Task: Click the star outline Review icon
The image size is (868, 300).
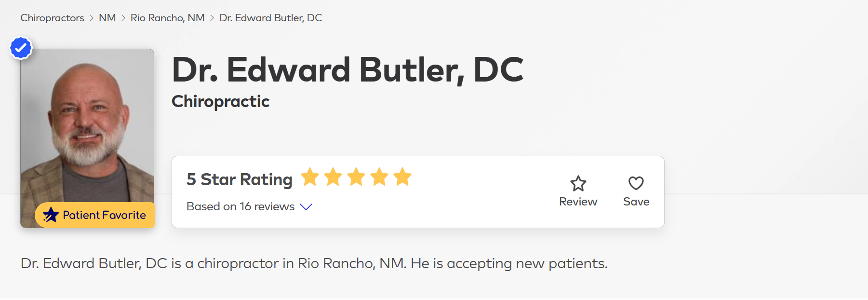Action: tap(578, 184)
